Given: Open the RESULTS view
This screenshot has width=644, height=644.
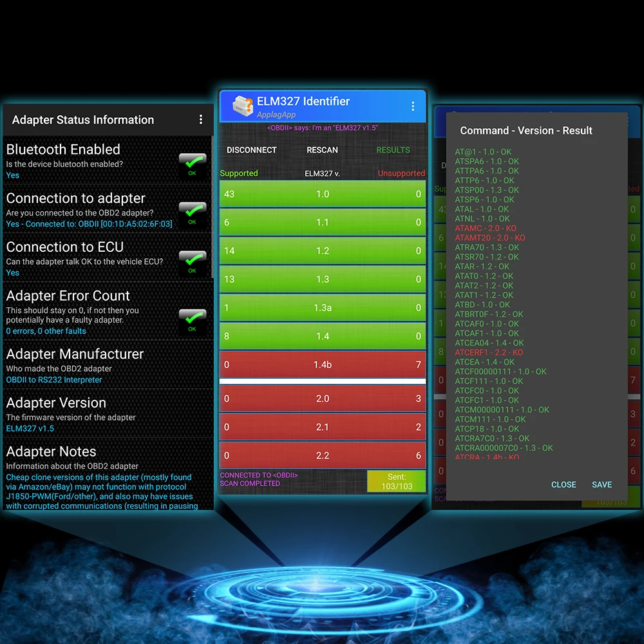Looking at the screenshot, I should point(393,150).
